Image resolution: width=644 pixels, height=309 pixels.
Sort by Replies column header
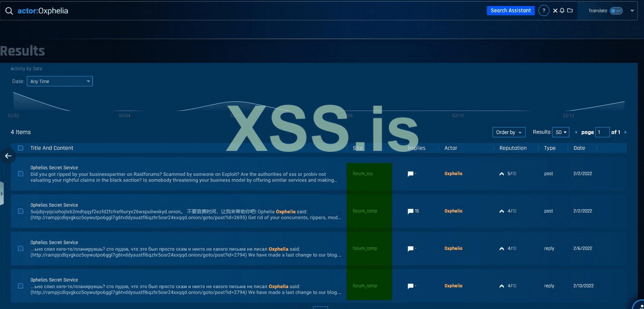coord(416,148)
